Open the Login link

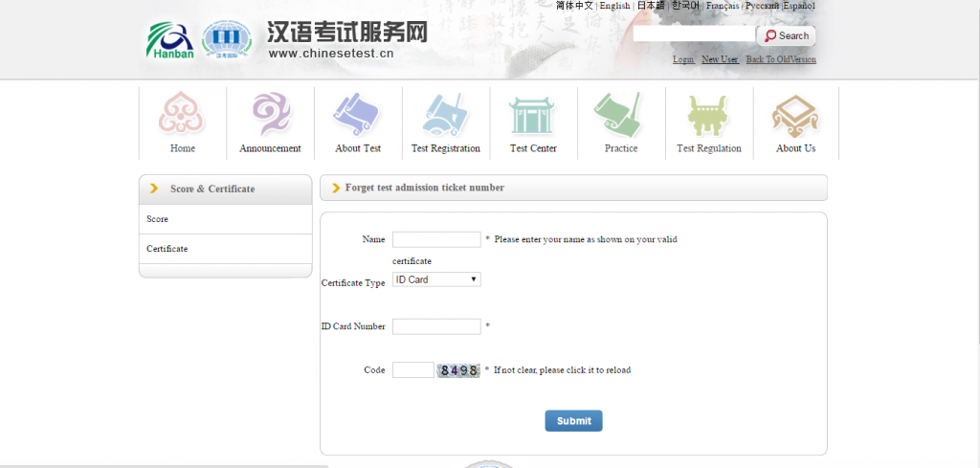(683, 59)
